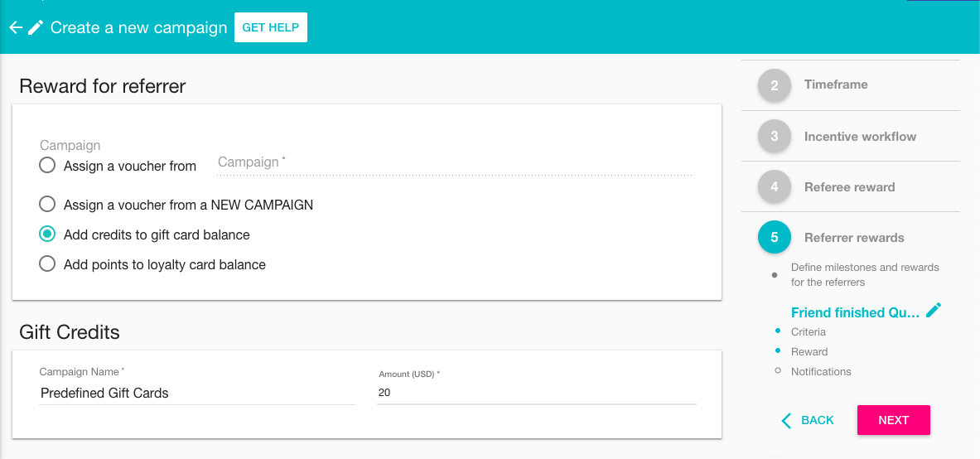Open Friend finished Qu... milestone link
Image resolution: width=980 pixels, height=459 pixels.
[x=855, y=312]
